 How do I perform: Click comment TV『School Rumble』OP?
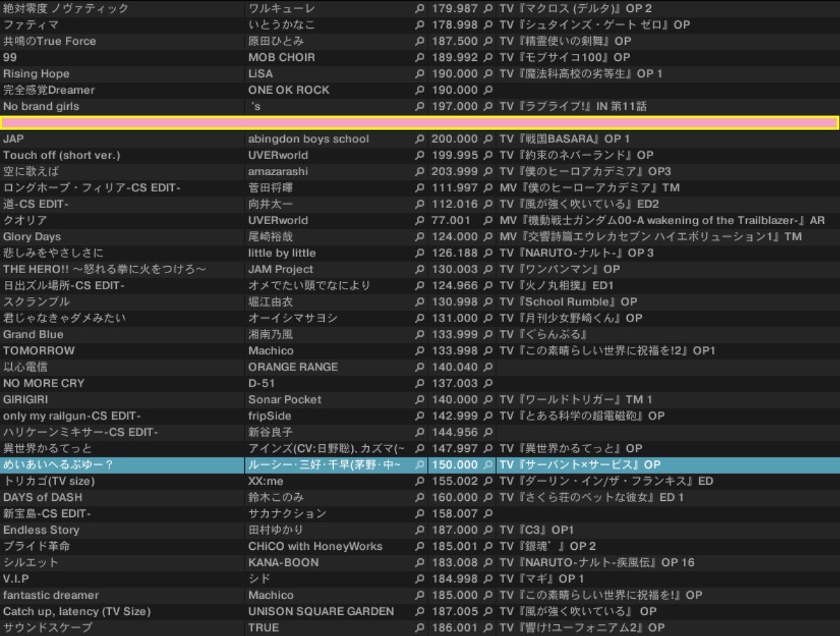568,302
